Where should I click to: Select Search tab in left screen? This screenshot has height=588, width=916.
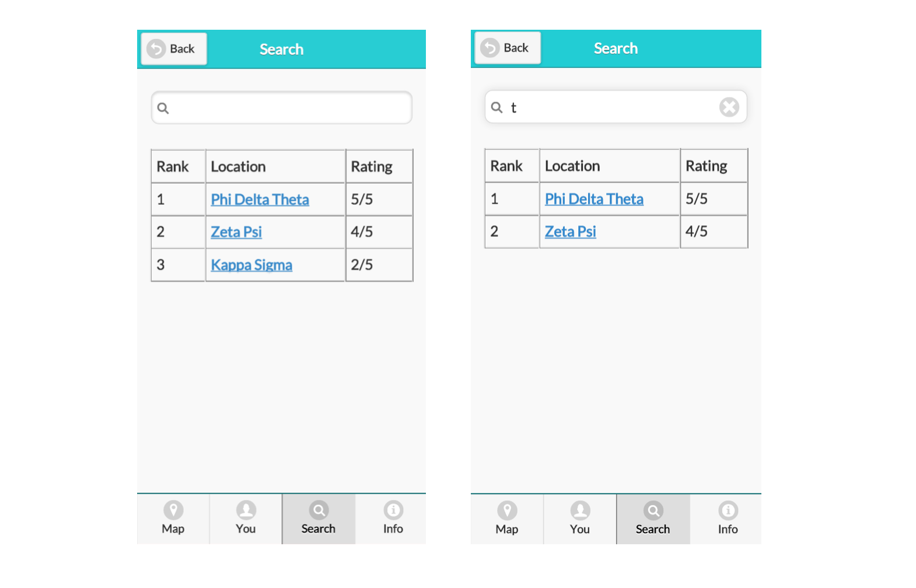pyautogui.click(x=319, y=519)
